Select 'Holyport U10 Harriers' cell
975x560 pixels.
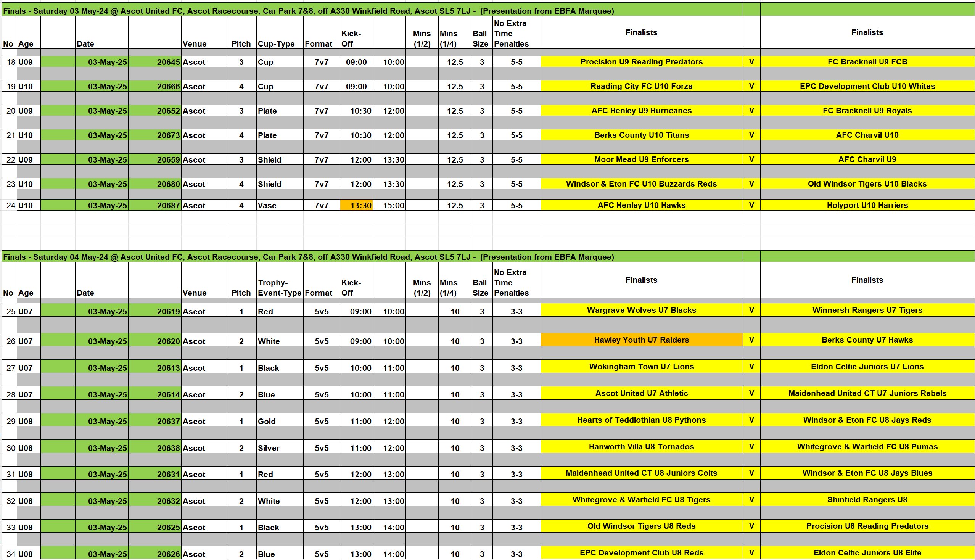(867, 205)
